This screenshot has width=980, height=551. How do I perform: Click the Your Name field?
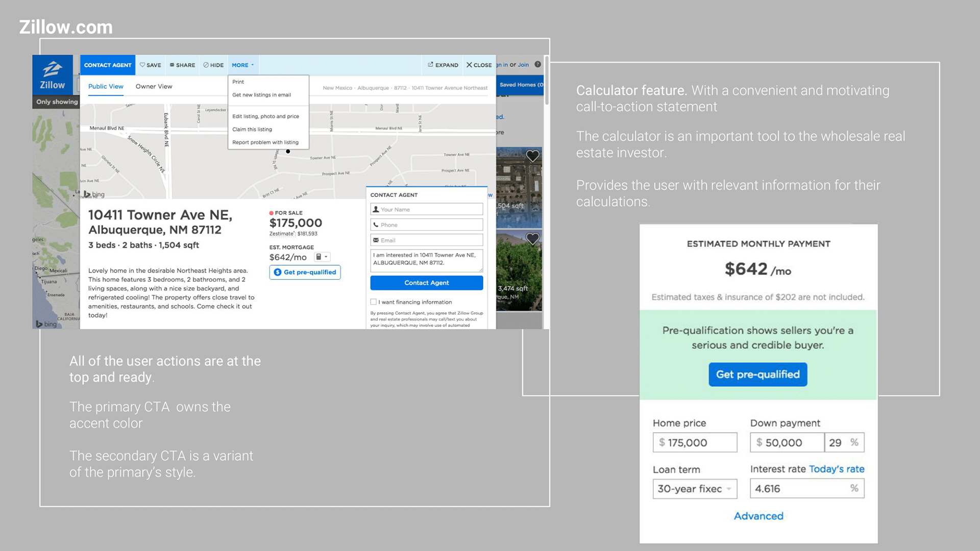[426, 210]
